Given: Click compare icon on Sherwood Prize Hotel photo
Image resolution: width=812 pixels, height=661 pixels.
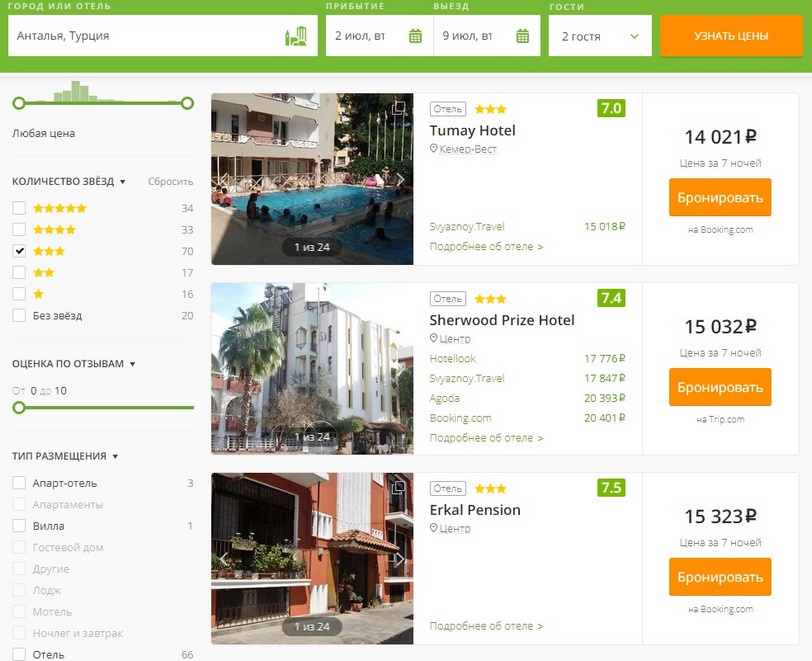Looking at the screenshot, I should (398, 298).
